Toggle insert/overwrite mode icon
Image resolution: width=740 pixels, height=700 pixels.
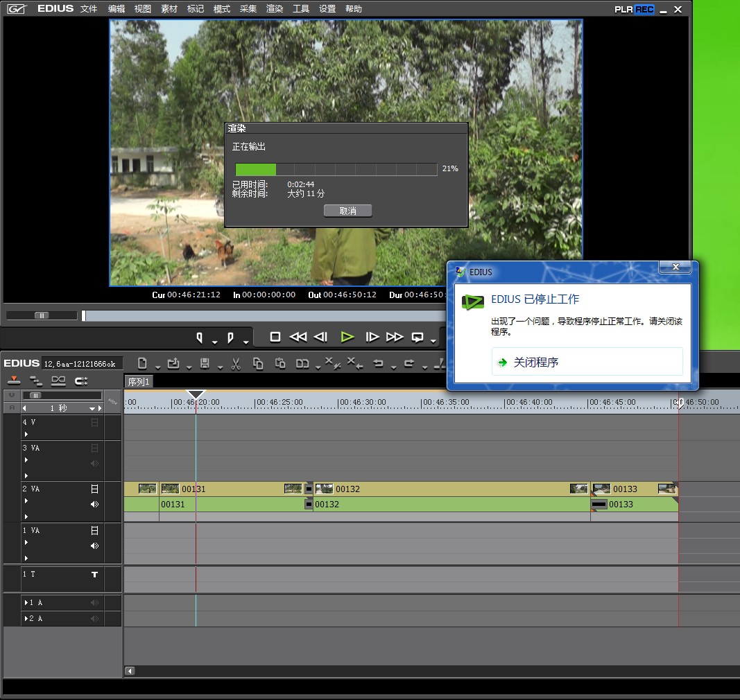[x=14, y=380]
